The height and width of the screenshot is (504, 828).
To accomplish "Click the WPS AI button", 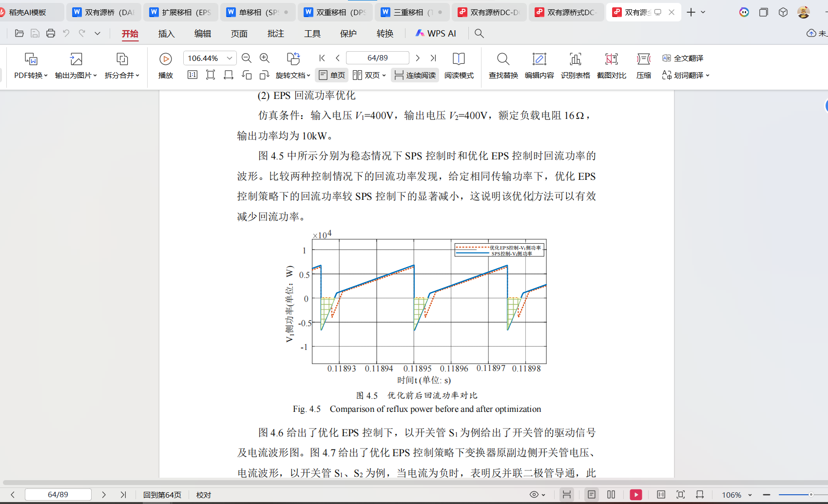I will point(436,34).
